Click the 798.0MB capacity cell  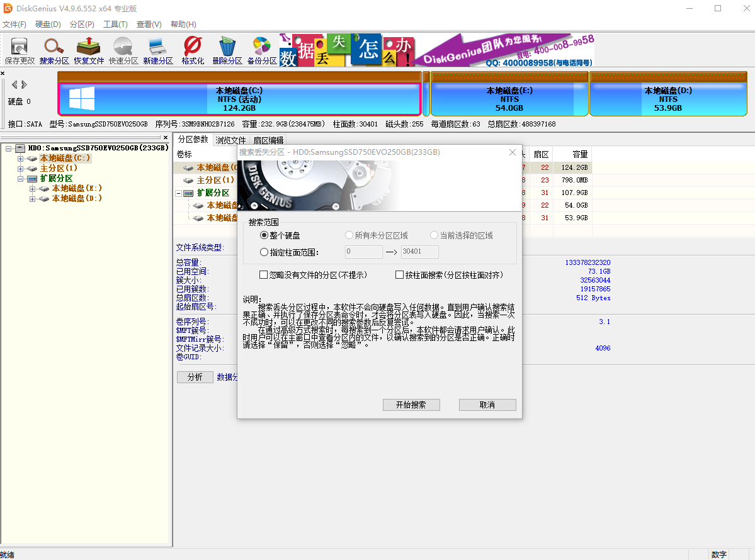[574, 180]
